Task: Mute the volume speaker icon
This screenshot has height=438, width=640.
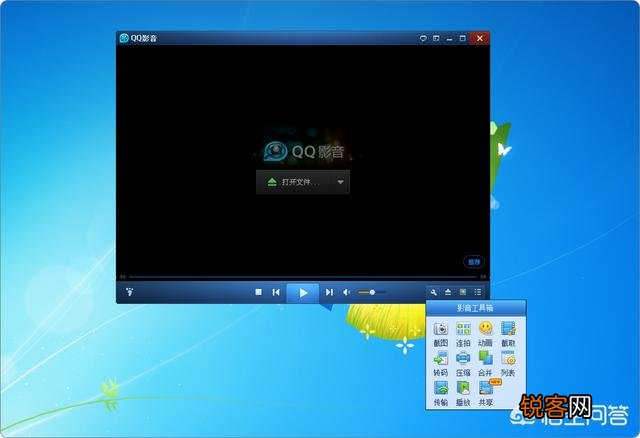Action: click(x=347, y=292)
